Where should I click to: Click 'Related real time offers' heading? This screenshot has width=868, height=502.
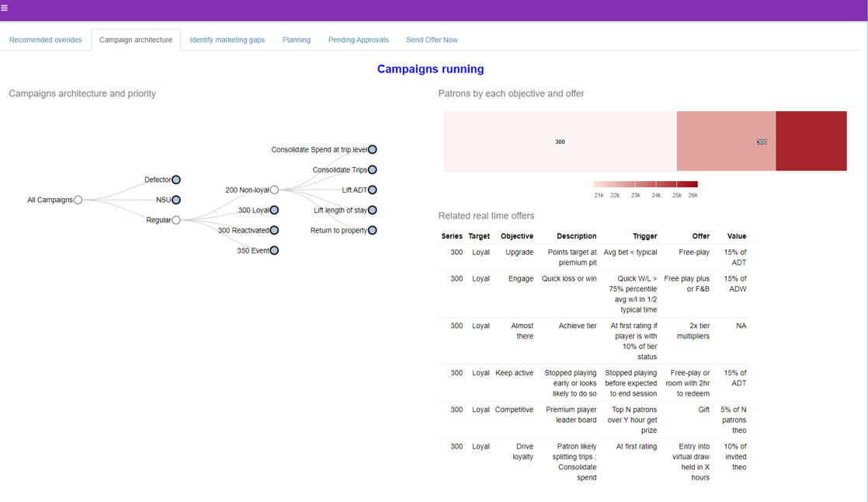[487, 215]
